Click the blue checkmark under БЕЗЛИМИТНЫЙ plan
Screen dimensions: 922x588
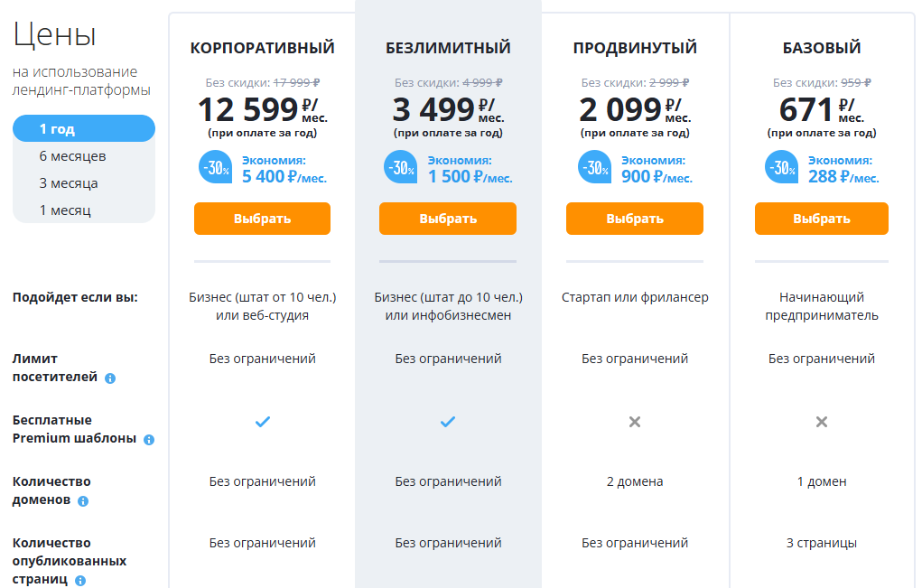(447, 421)
